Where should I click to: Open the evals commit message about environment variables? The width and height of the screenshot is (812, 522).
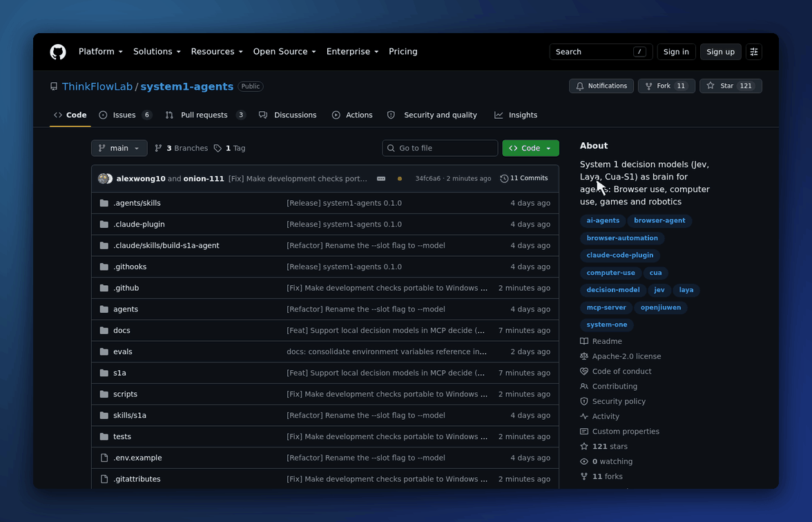coord(387,351)
